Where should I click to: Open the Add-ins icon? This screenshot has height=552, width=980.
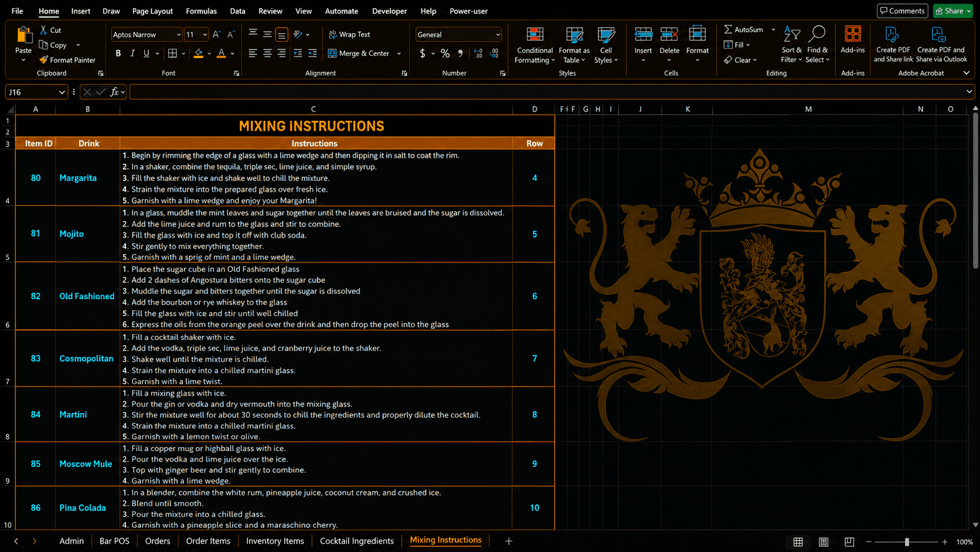click(852, 35)
